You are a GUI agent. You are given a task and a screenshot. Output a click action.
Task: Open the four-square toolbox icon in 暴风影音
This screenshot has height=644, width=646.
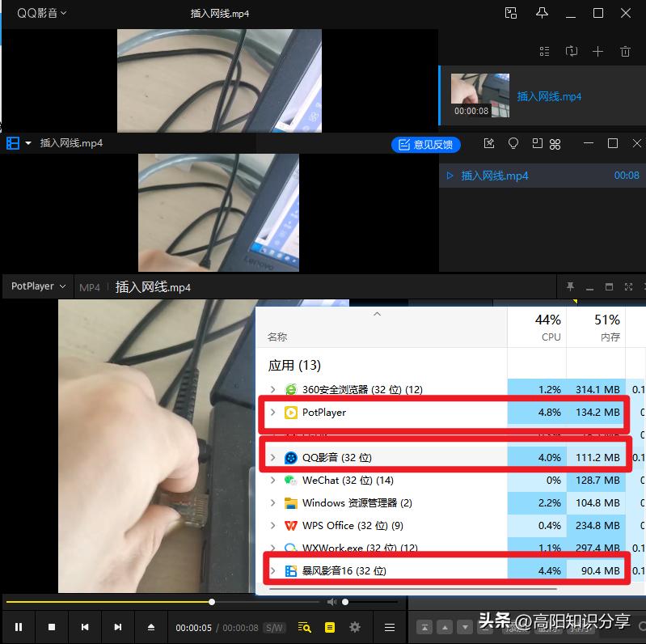coord(555,144)
